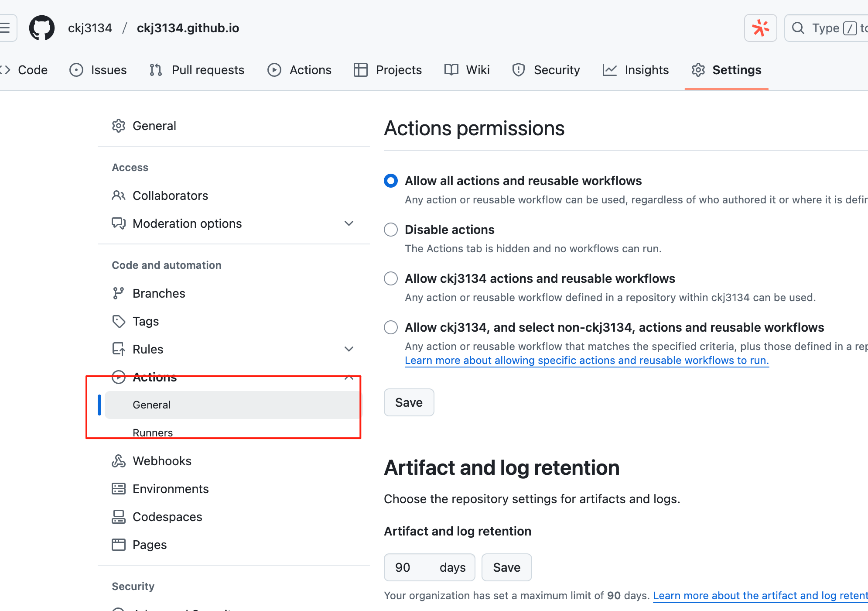The width and height of the screenshot is (868, 611).
Task: Click the 90 days retention input field
Action: click(429, 567)
